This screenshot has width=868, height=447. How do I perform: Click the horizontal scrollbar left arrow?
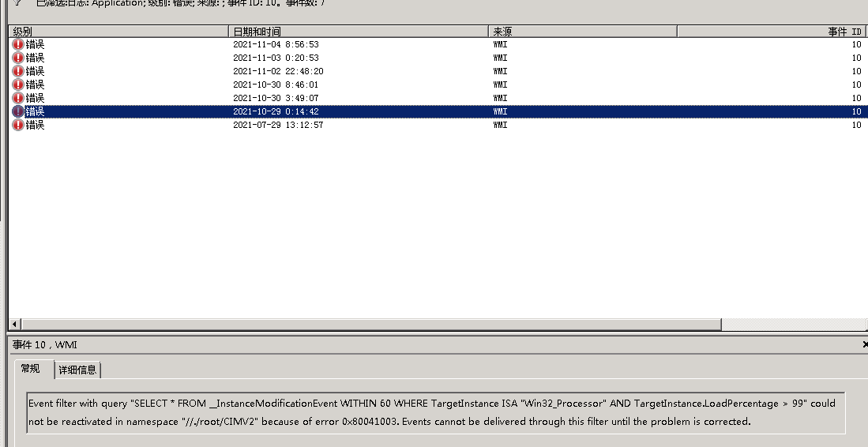click(15, 324)
